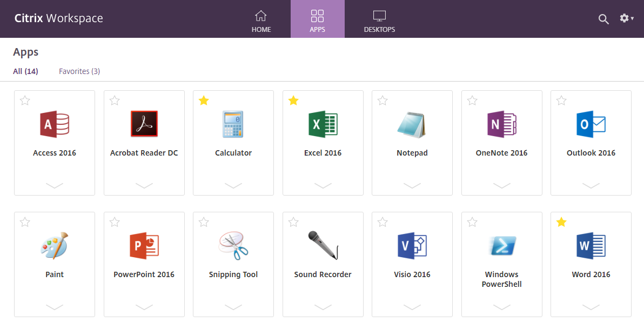Toggle the Paint favorite star
The image size is (644, 329).
point(25,222)
